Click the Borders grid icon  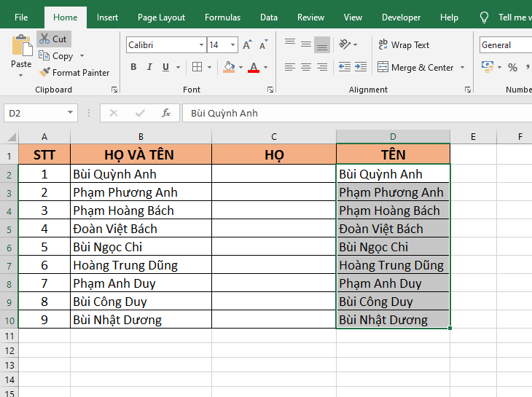tap(197, 67)
